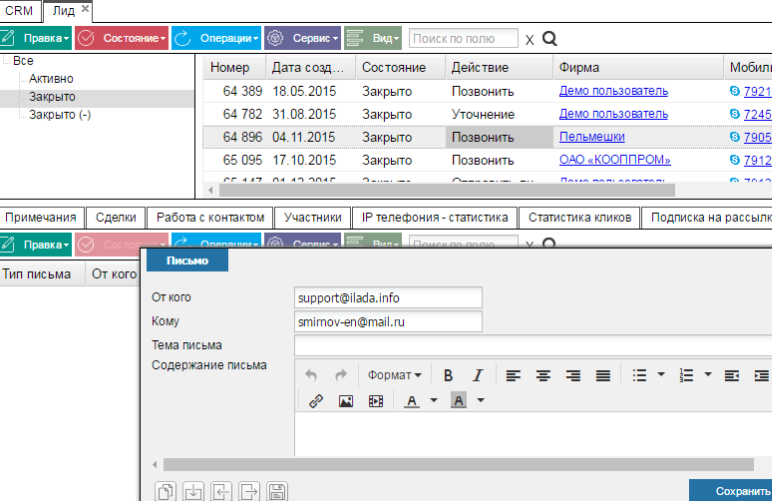Open the Операции dropdown in the top toolbar

pos(216,38)
